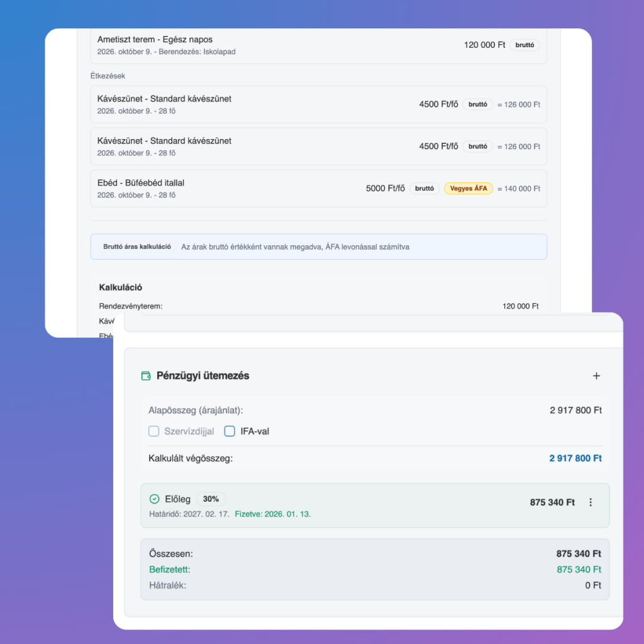Click the Pénzügyi ütemezés heading
Image resolution: width=644 pixels, height=644 pixels.
point(203,376)
